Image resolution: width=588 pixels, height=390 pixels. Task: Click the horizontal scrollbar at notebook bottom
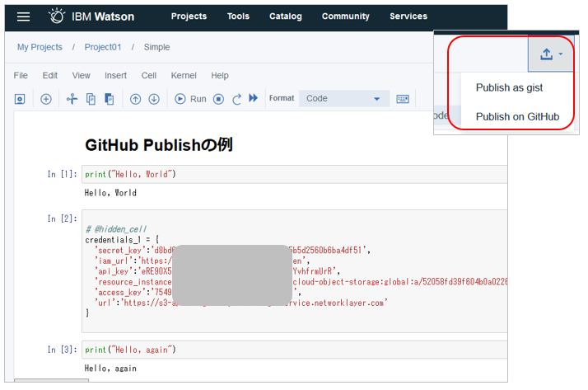pyautogui.click(x=51, y=380)
